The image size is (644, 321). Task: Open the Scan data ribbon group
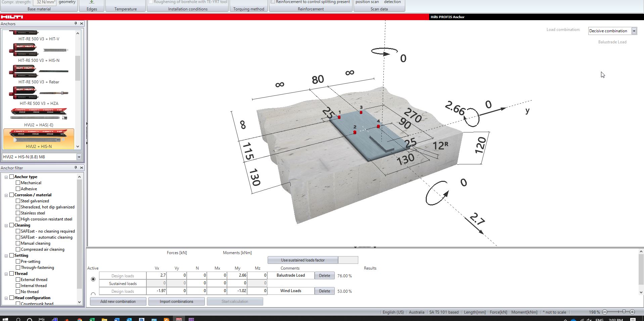(379, 9)
